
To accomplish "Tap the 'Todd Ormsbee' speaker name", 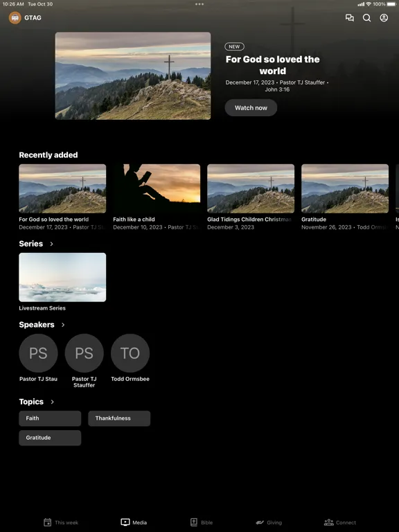I will click(130, 379).
